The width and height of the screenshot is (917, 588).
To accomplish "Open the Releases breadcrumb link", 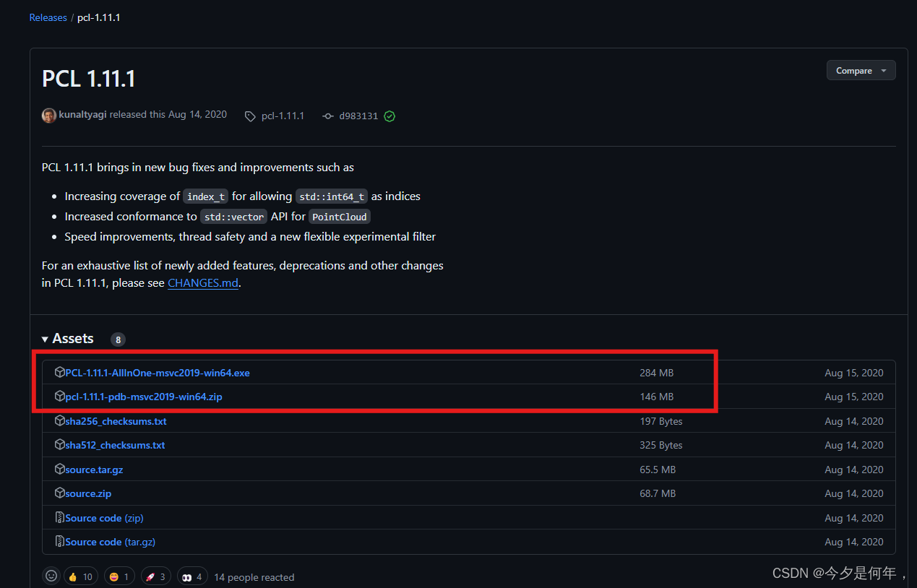I will coord(48,17).
